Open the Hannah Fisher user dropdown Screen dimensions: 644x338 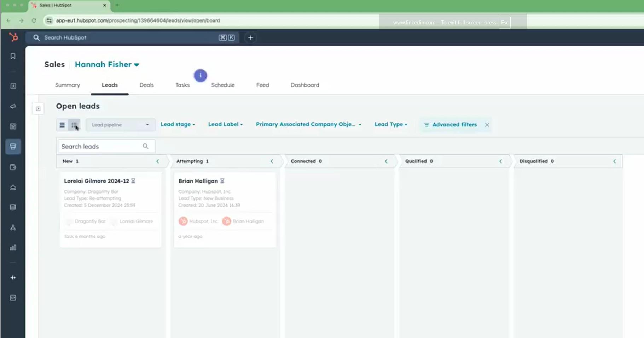pyautogui.click(x=107, y=65)
